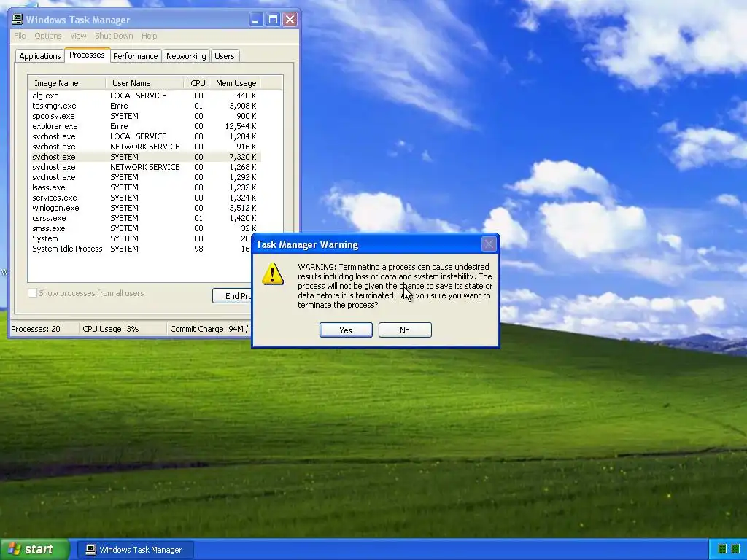Viewport: 747px width, 560px height.
Task: Minimize the Windows Task Manager window
Action: pos(256,20)
